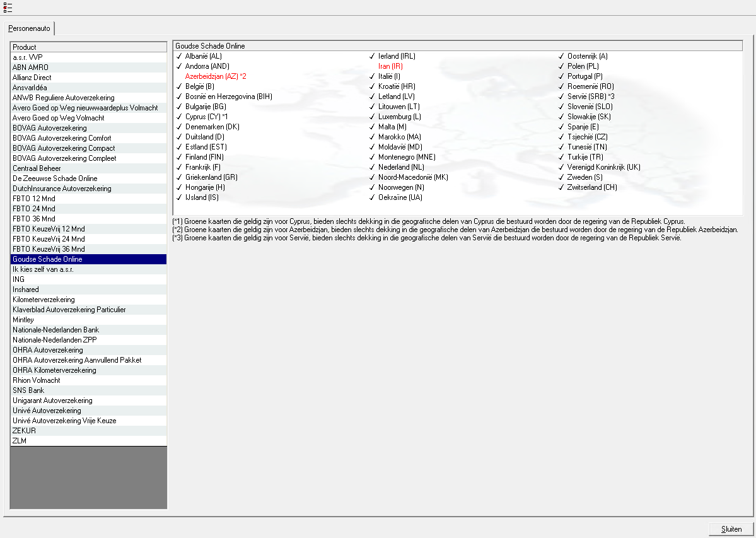Select the ZEKUR product
The height and width of the screenshot is (538, 756).
(88, 431)
